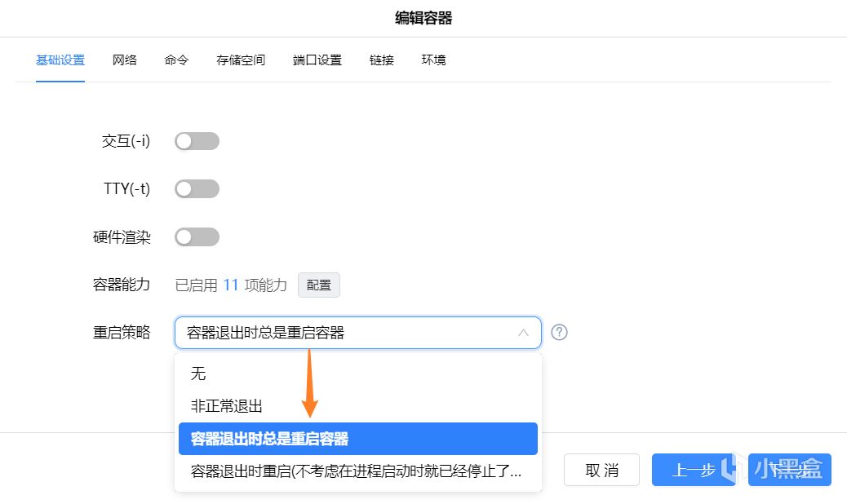Go to the 存储空间 tab
This screenshot has height=504, width=847.
pos(241,60)
